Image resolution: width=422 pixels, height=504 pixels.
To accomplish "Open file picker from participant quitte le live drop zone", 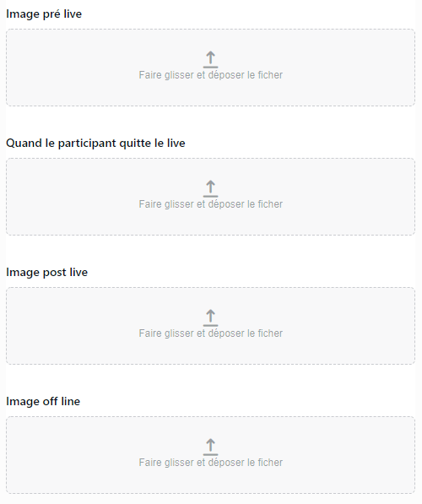I will [x=210, y=197].
